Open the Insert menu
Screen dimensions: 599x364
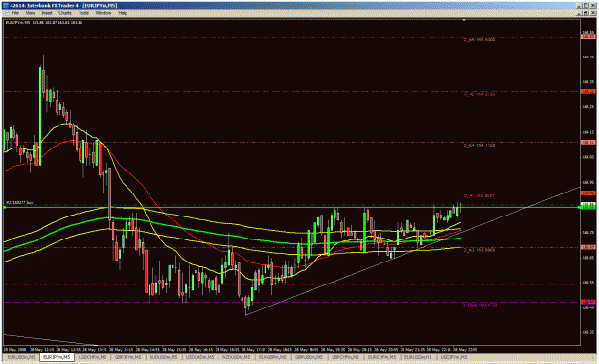pos(47,13)
